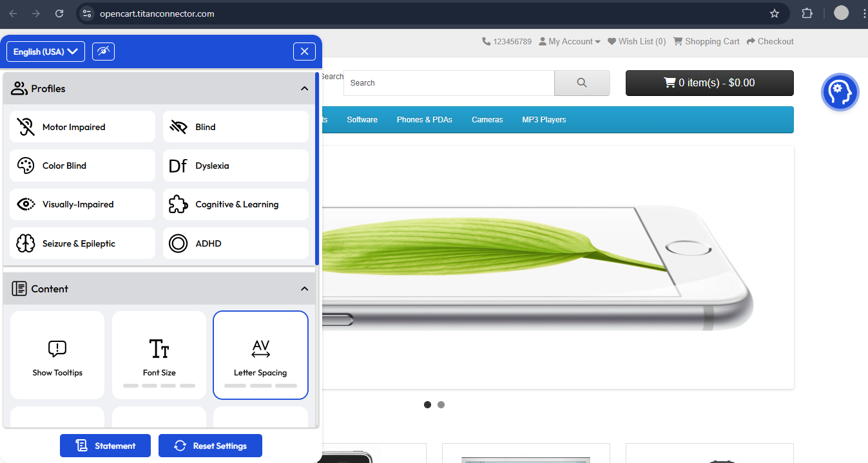Click the Statement button
Image resolution: width=868 pixels, height=463 pixels.
tap(105, 445)
